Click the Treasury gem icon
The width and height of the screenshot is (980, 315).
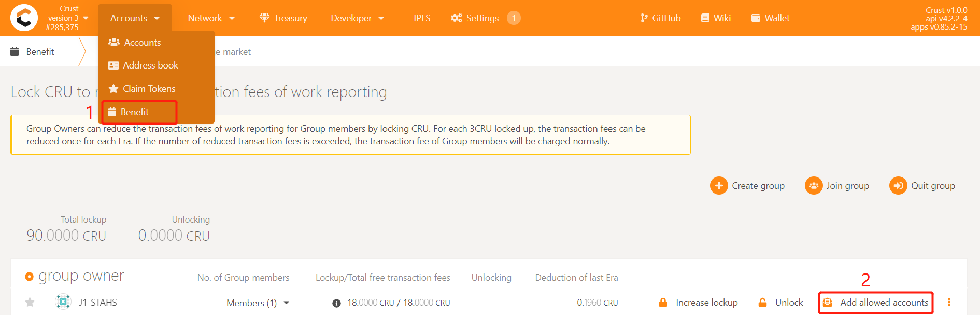tap(264, 18)
